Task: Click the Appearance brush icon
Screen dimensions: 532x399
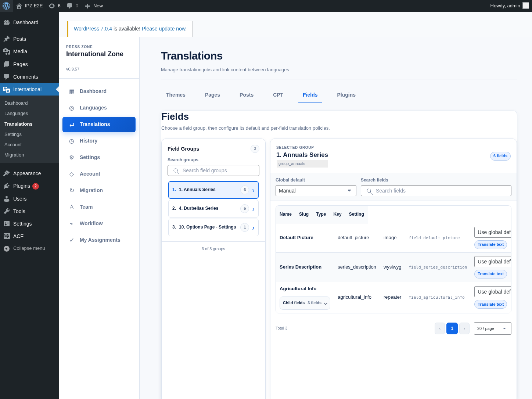Action: click(x=7, y=173)
